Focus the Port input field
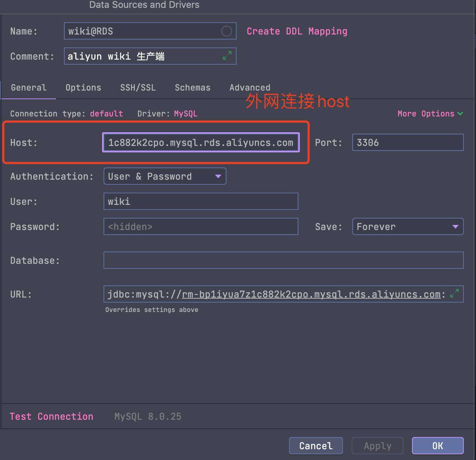The width and height of the screenshot is (476, 460). click(408, 142)
